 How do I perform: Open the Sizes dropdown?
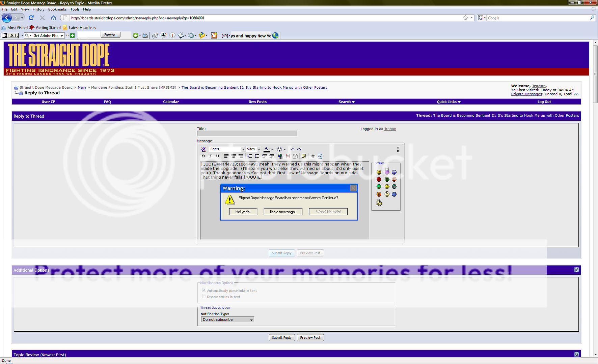pos(253,149)
